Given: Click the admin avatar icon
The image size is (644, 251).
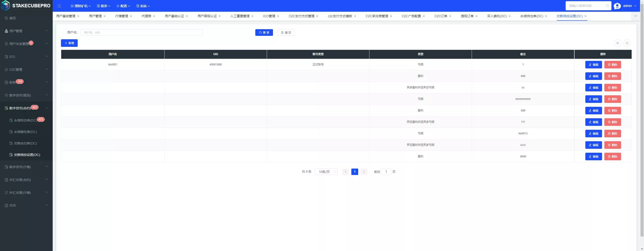Looking at the screenshot, I should [617, 6].
